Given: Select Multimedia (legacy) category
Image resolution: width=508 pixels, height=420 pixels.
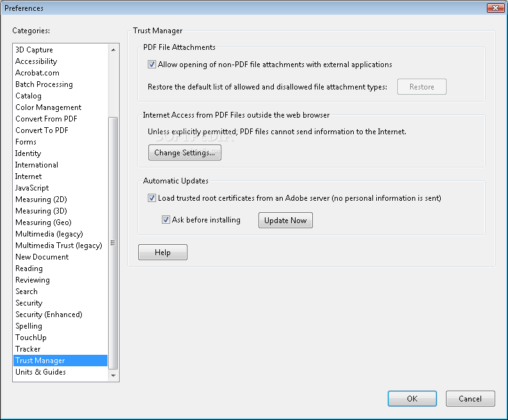Looking at the screenshot, I should click(x=60, y=234).
